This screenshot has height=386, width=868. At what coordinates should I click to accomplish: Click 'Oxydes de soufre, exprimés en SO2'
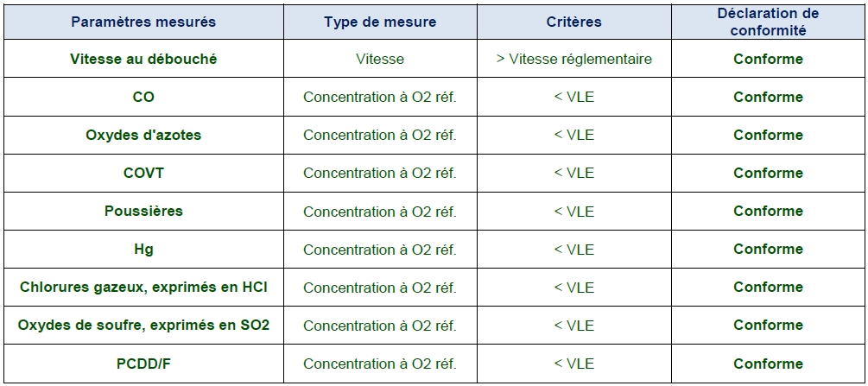[143, 326]
